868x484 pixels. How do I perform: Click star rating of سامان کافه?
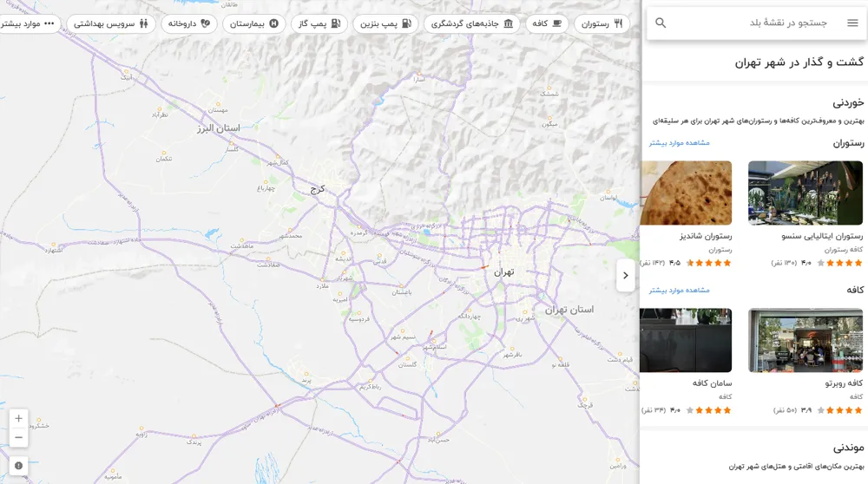pos(708,410)
